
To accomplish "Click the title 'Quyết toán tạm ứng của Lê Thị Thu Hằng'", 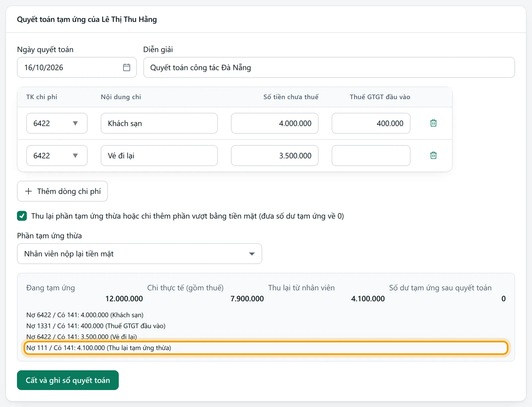I will [87, 20].
